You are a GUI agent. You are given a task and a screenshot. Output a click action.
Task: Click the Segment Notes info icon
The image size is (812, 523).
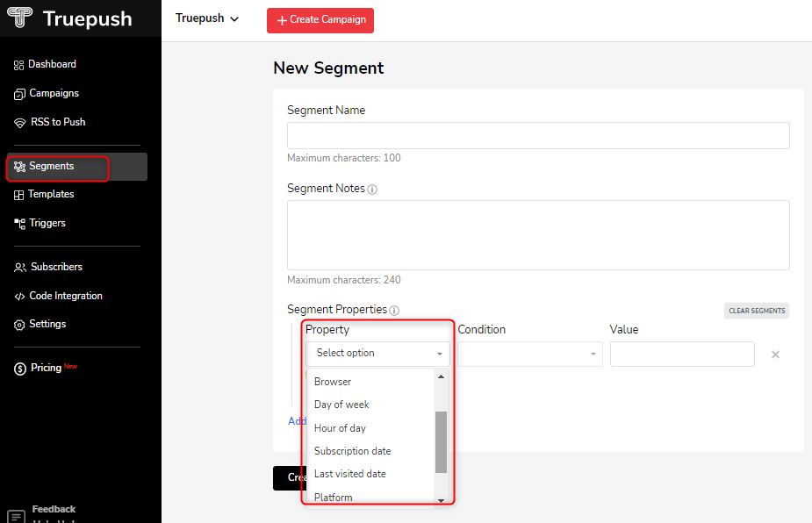[x=372, y=190]
